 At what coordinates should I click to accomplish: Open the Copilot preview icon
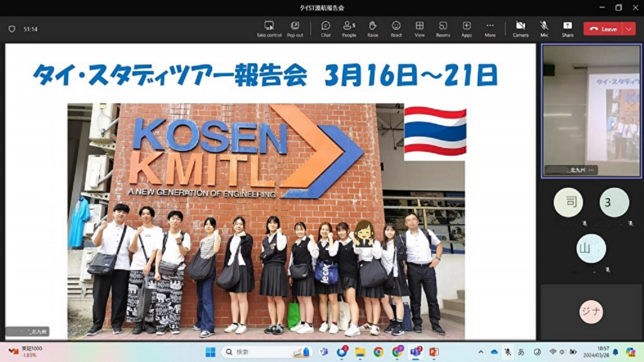click(631, 352)
